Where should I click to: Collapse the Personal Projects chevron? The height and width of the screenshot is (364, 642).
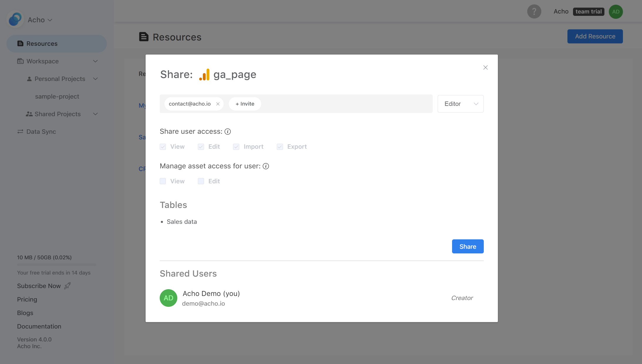[95, 79]
